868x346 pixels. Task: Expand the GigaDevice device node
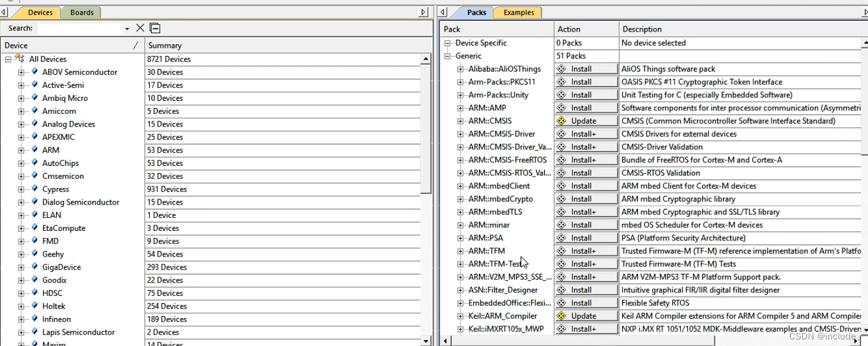tap(21, 267)
